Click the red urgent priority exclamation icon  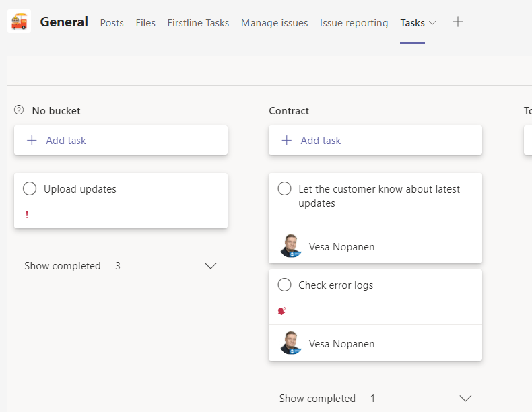pyautogui.click(x=27, y=215)
